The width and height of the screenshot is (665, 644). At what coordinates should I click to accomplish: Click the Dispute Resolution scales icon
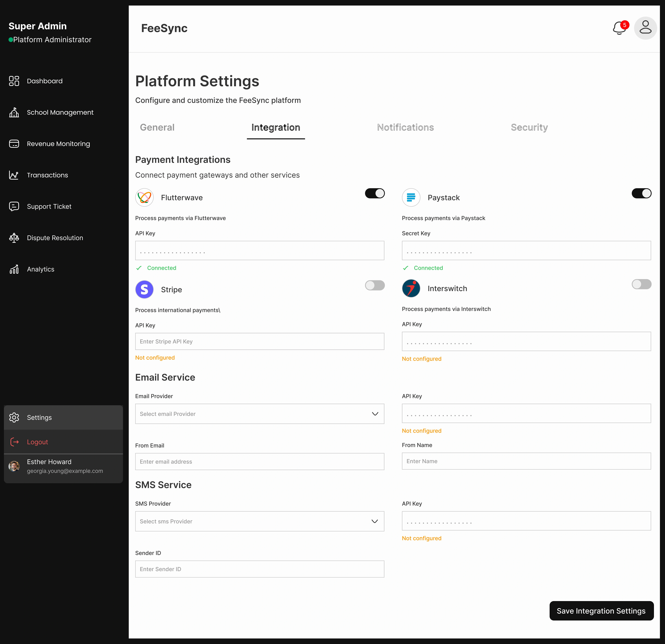coord(14,238)
